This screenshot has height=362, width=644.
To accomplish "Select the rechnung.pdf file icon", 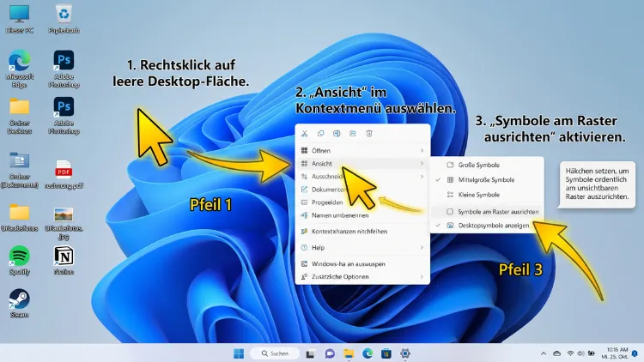I will [x=64, y=169].
